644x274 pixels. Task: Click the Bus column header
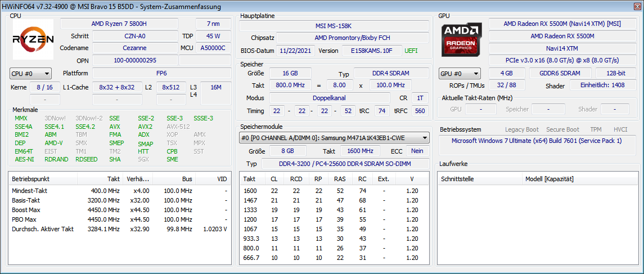(174, 179)
